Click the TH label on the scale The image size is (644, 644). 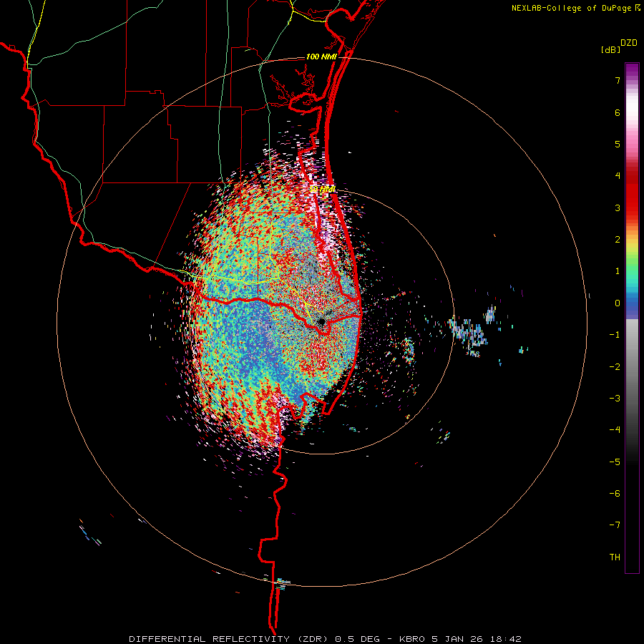(615, 557)
